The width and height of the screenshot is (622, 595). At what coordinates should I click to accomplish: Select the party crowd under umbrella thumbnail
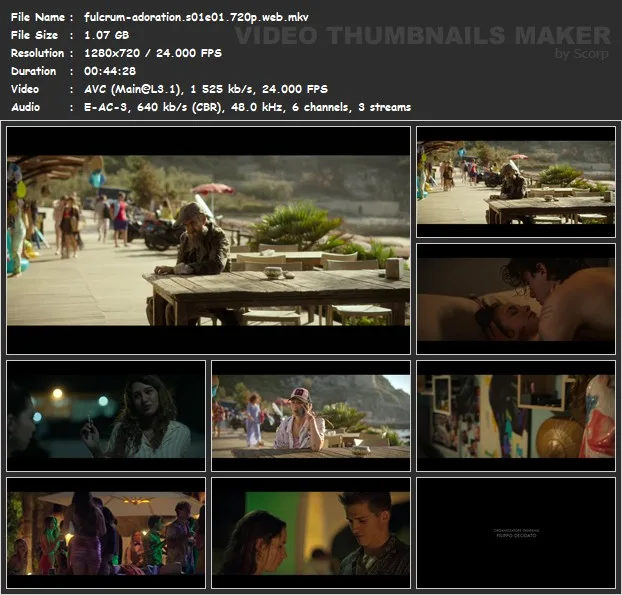click(106, 532)
